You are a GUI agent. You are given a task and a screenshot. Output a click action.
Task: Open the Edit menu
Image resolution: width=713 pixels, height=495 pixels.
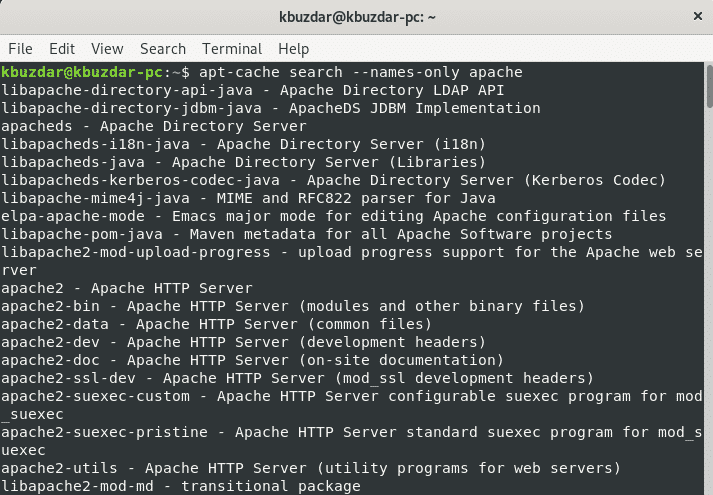62,48
